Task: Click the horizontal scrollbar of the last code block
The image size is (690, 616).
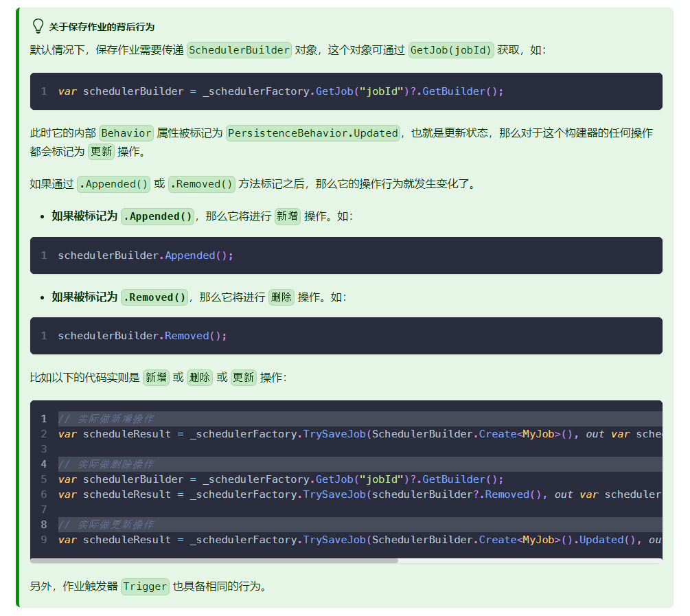Action: [x=214, y=561]
